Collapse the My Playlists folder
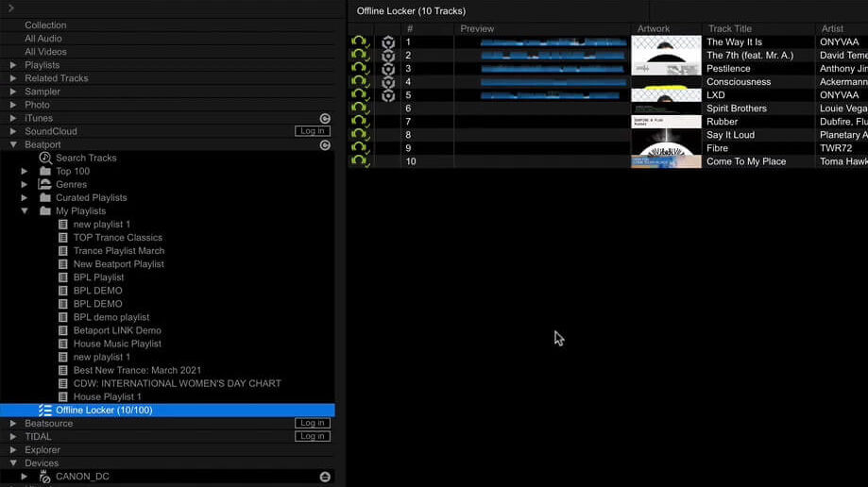The image size is (868, 487). click(25, 211)
